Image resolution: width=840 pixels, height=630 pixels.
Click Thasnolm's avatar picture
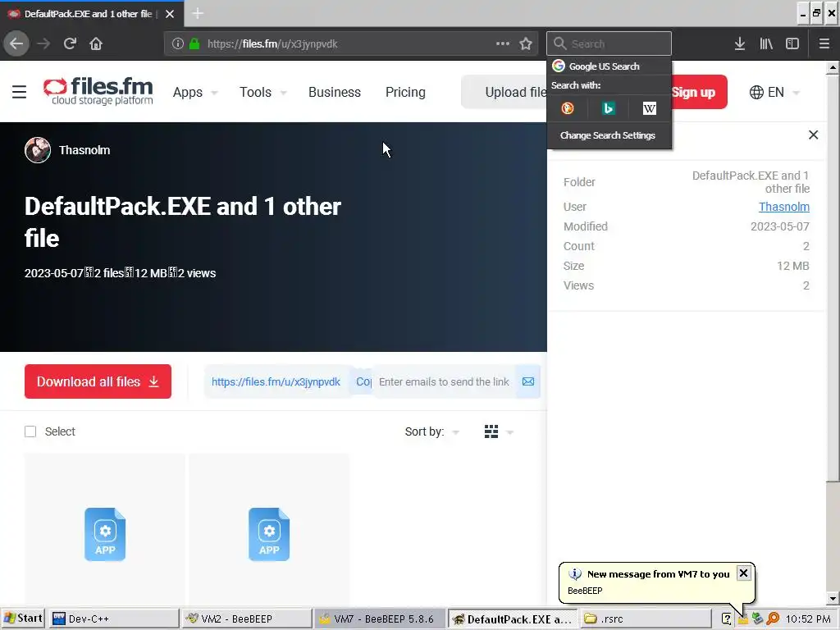point(38,150)
